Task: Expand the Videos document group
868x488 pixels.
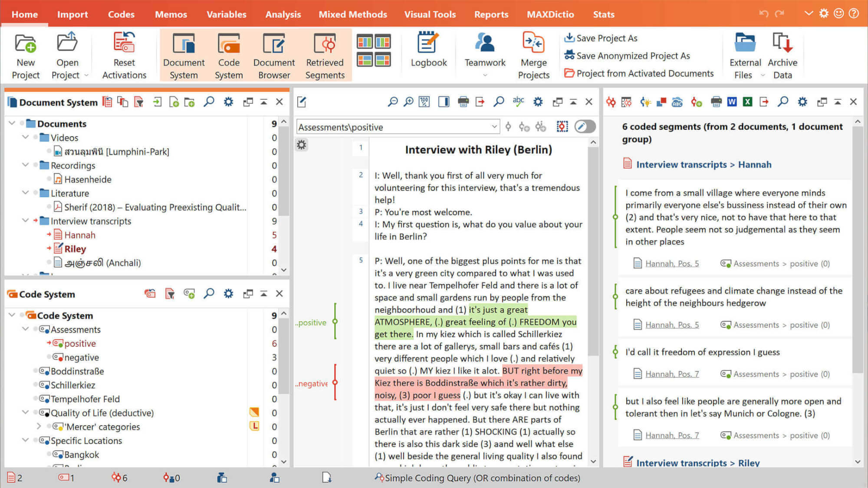Action: click(26, 138)
